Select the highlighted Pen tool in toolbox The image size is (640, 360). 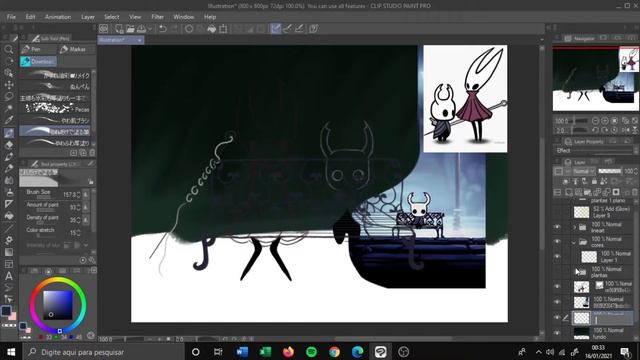[9, 133]
